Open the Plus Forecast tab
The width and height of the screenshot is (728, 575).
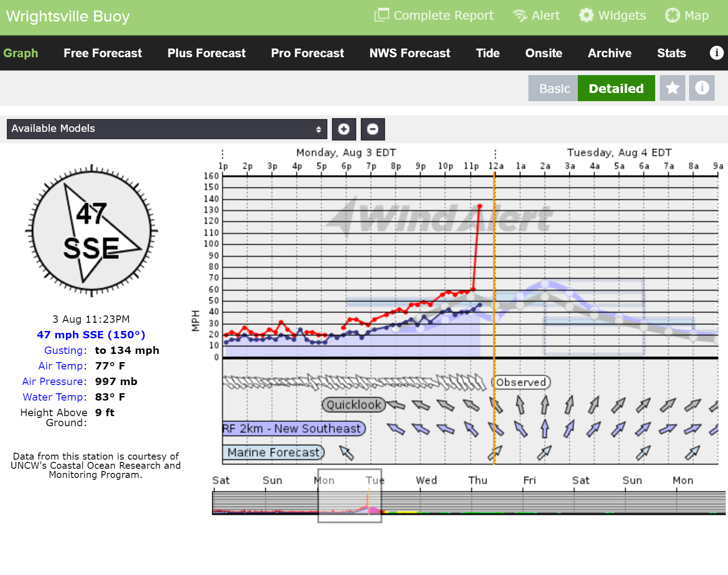(206, 53)
